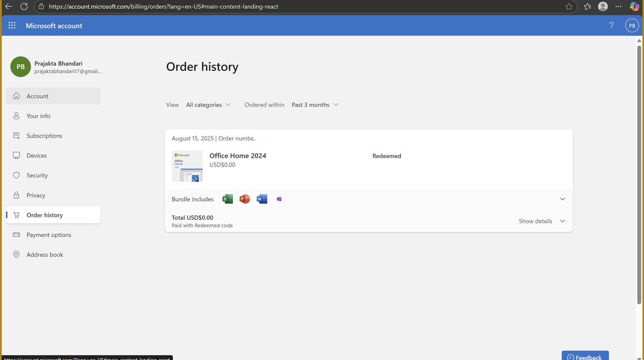Click the August 15, 2025 order date
Screen dimensions: 644x360
pos(193,138)
